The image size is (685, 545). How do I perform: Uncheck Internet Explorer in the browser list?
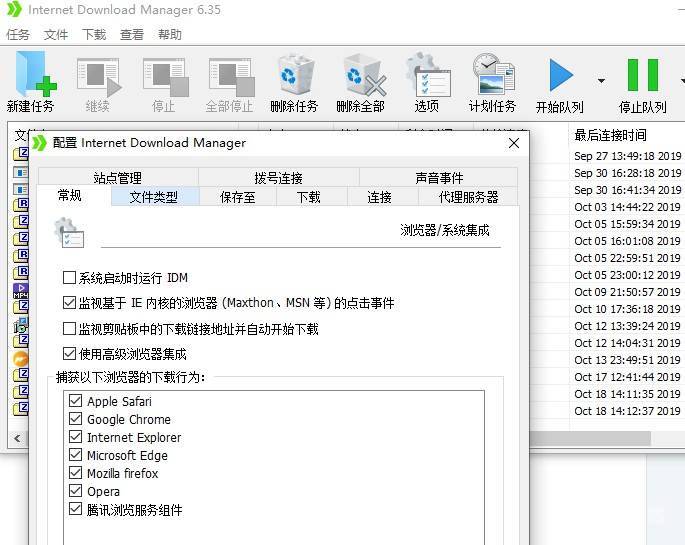(x=76, y=436)
